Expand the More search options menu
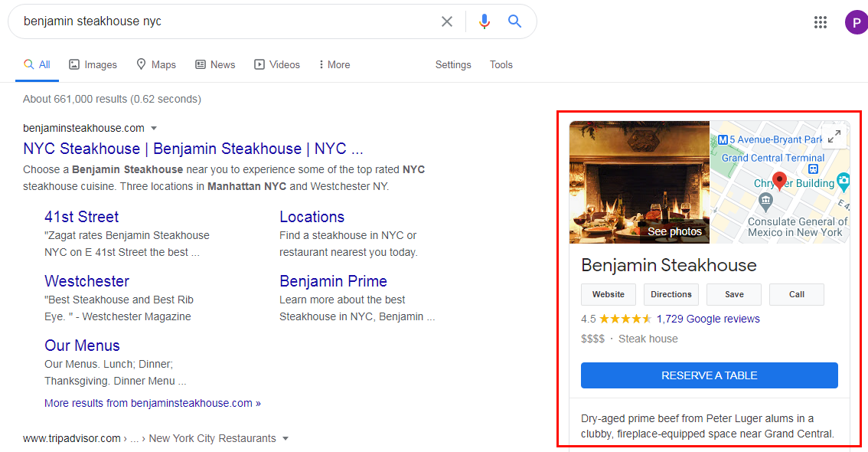The width and height of the screenshot is (868, 452). point(334,65)
